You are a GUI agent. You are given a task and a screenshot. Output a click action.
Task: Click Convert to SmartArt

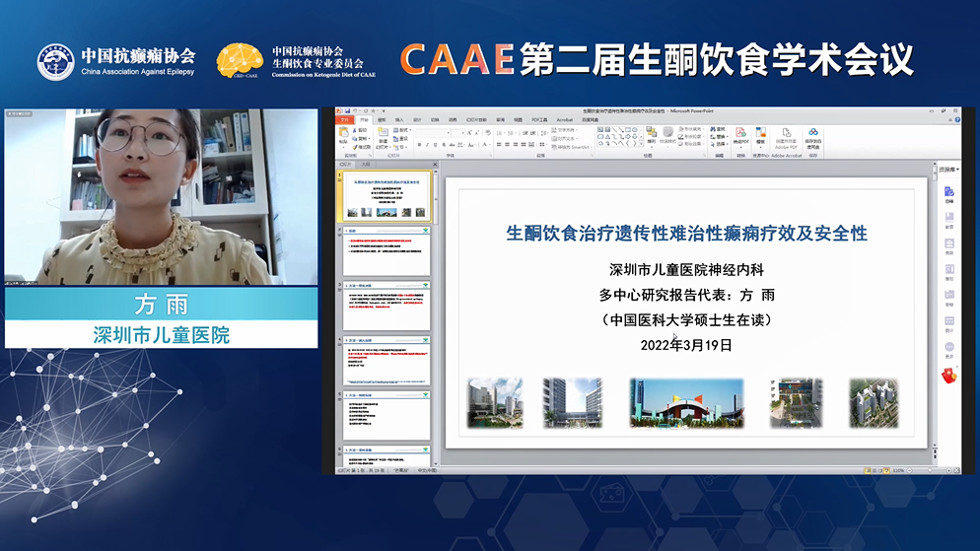click(571, 148)
